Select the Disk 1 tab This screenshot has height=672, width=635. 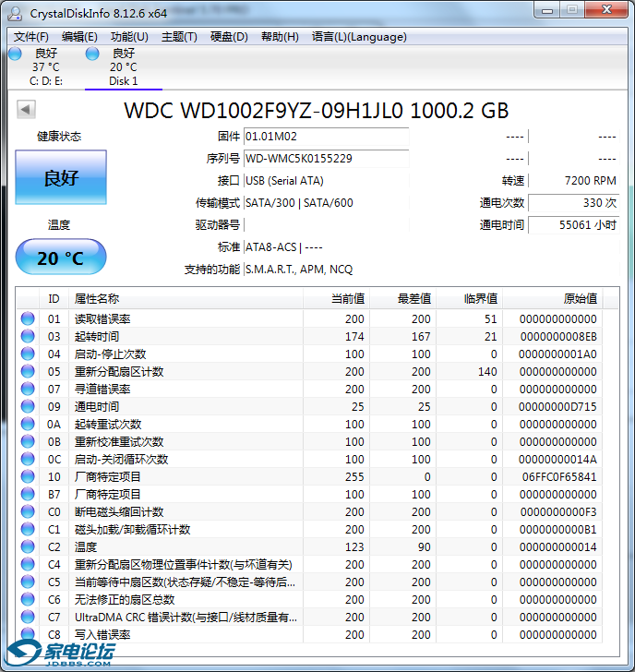click(x=124, y=67)
